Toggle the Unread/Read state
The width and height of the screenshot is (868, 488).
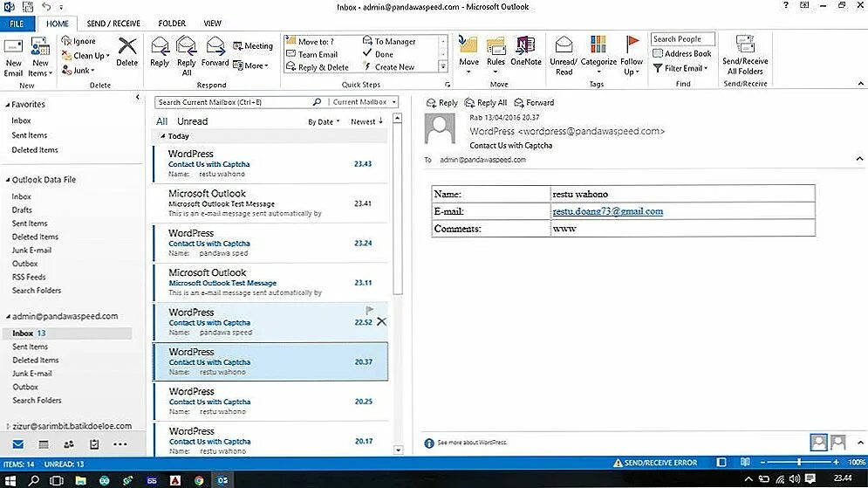(564, 56)
